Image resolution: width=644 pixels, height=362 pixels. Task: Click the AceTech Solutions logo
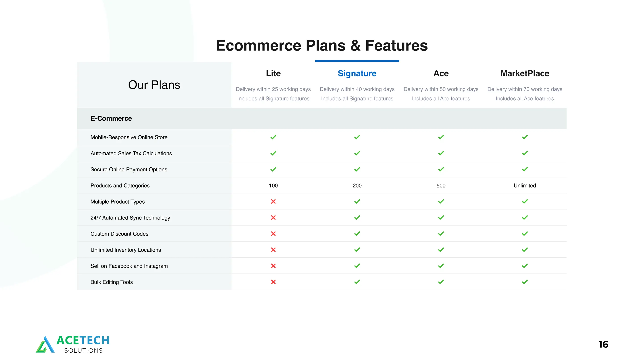tap(72, 344)
